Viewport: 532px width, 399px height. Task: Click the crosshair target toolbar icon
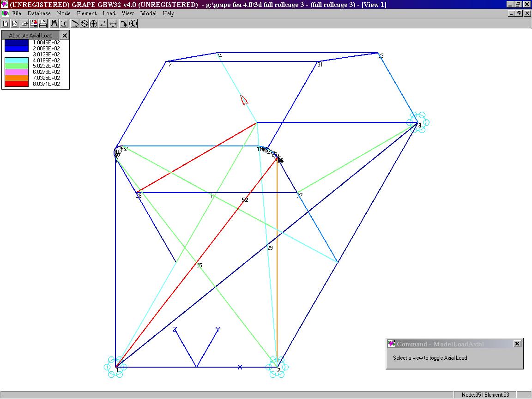click(94, 24)
